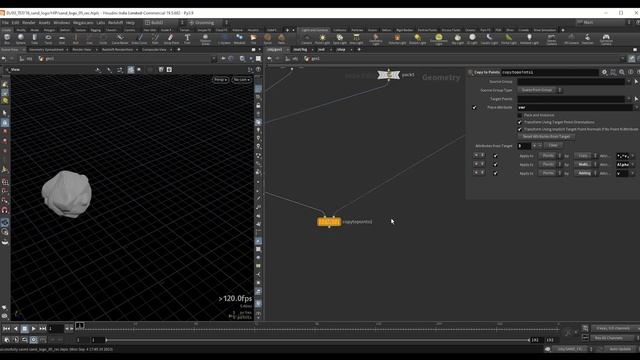Toggle the Piece Attribute checkbox
The height and width of the screenshot is (360, 640).
(474, 107)
